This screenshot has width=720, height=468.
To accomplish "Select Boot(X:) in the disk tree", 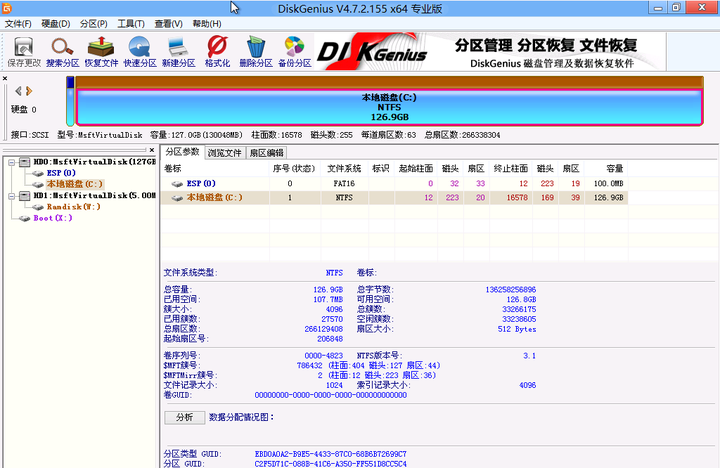I will (x=53, y=218).
